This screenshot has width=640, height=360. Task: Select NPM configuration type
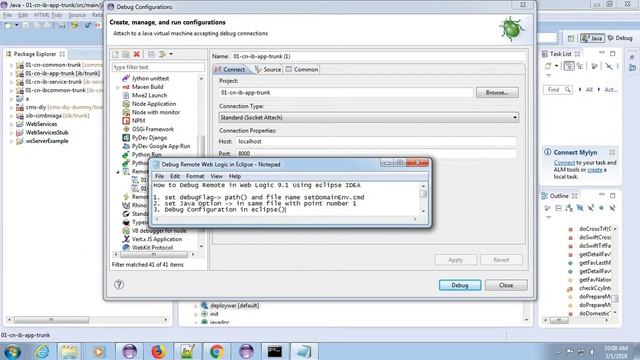pyautogui.click(x=138, y=121)
